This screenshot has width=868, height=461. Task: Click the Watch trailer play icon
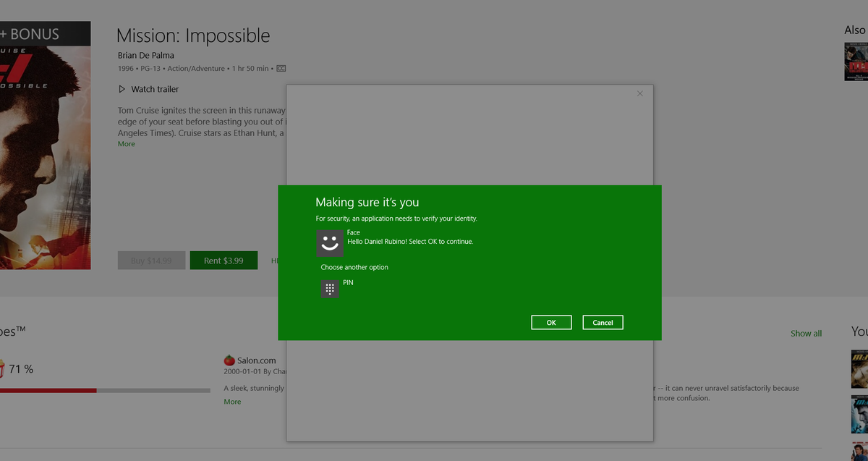click(x=122, y=89)
